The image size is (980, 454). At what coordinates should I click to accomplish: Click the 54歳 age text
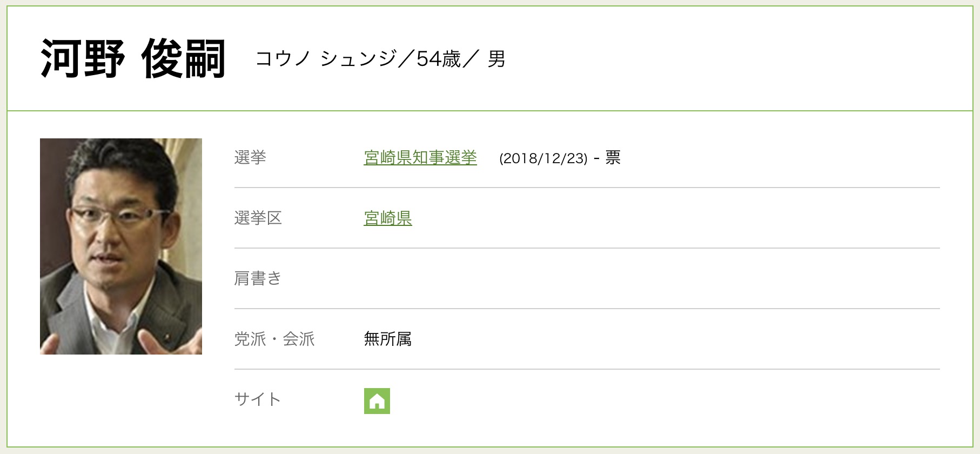point(439,58)
